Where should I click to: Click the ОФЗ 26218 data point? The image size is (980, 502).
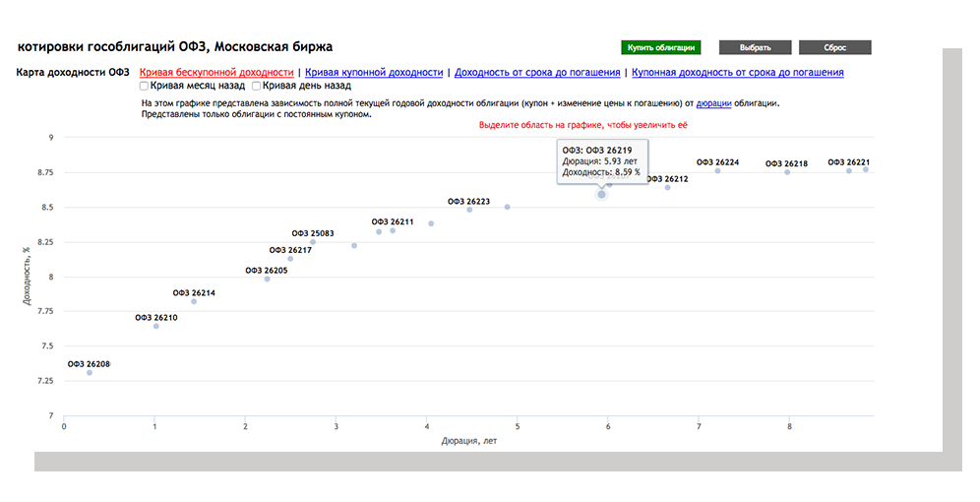coord(787,172)
